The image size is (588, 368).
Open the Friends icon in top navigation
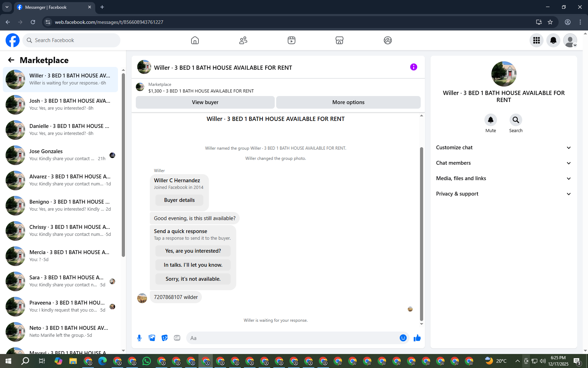click(243, 40)
